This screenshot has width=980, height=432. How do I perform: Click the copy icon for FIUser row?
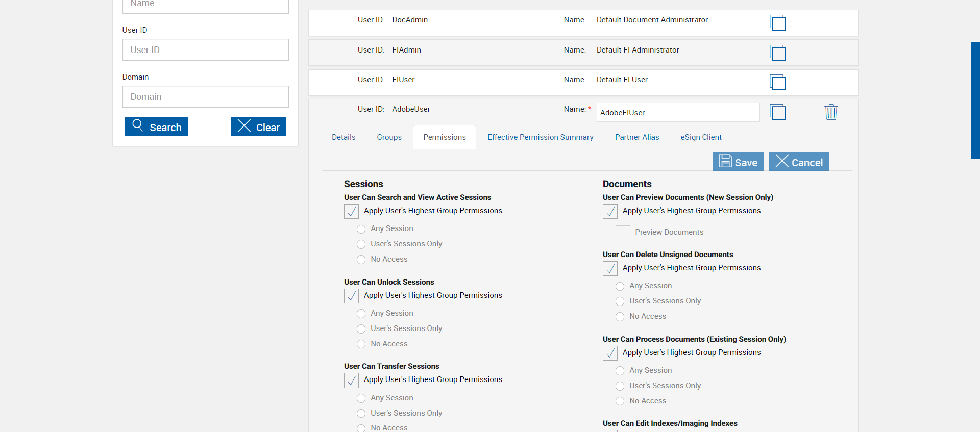777,82
